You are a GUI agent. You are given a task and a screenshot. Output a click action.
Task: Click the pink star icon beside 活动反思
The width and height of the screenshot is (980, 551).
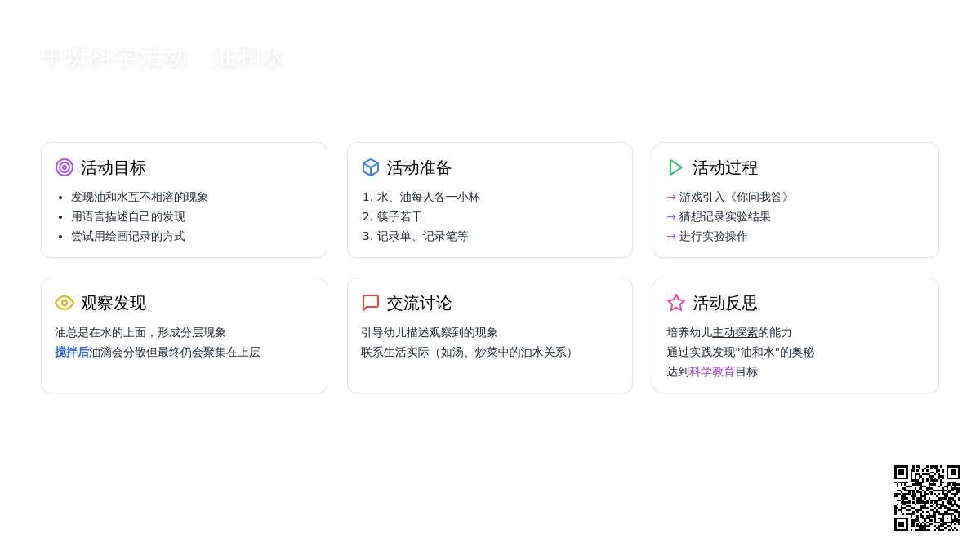[x=676, y=303]
